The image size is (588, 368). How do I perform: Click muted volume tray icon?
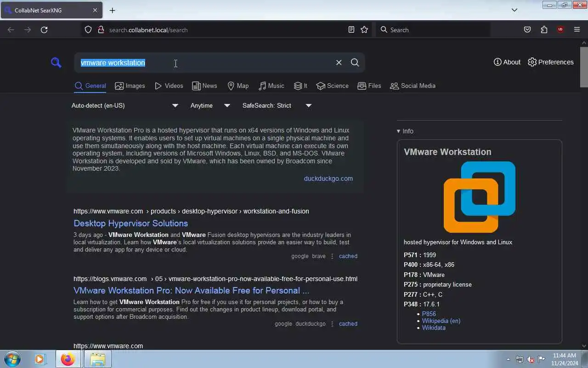pyautogui.click(x=531, y=359)
